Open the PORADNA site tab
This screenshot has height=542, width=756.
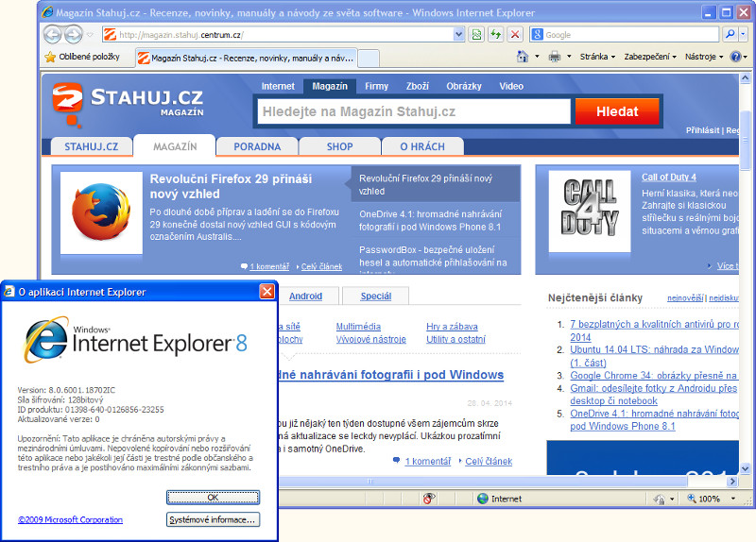click(x=257, y=146)
